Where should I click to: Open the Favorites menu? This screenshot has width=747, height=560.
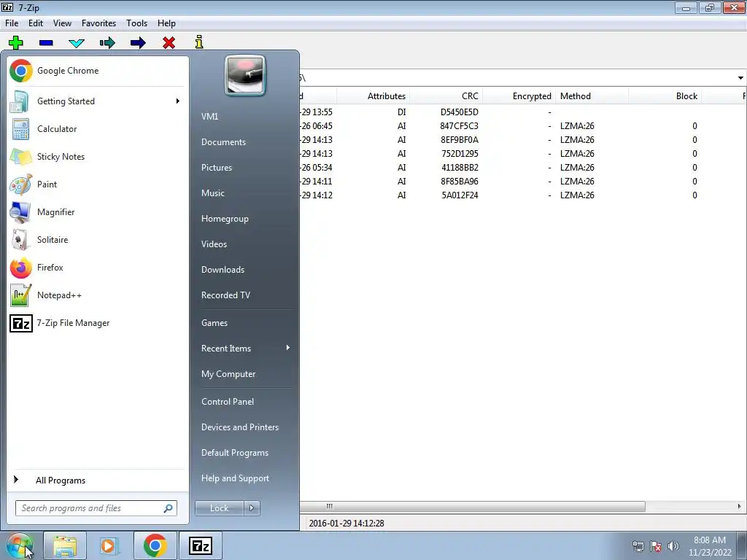pos(98,23)
